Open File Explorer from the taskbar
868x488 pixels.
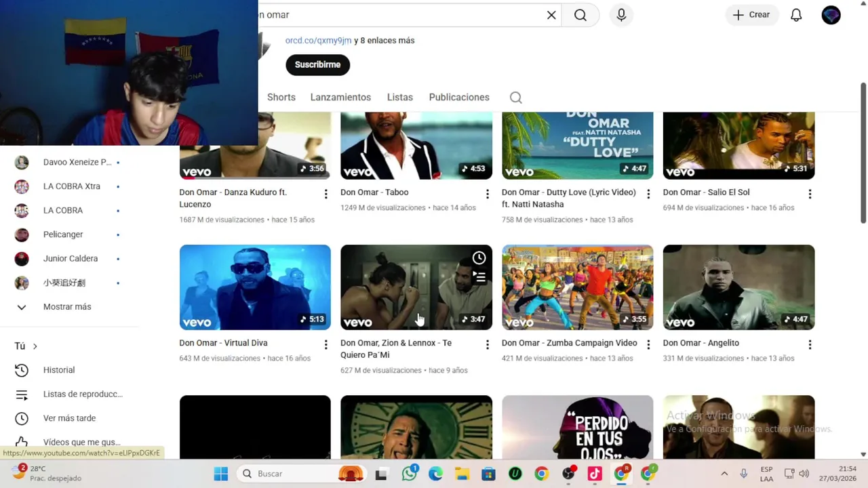462,474
